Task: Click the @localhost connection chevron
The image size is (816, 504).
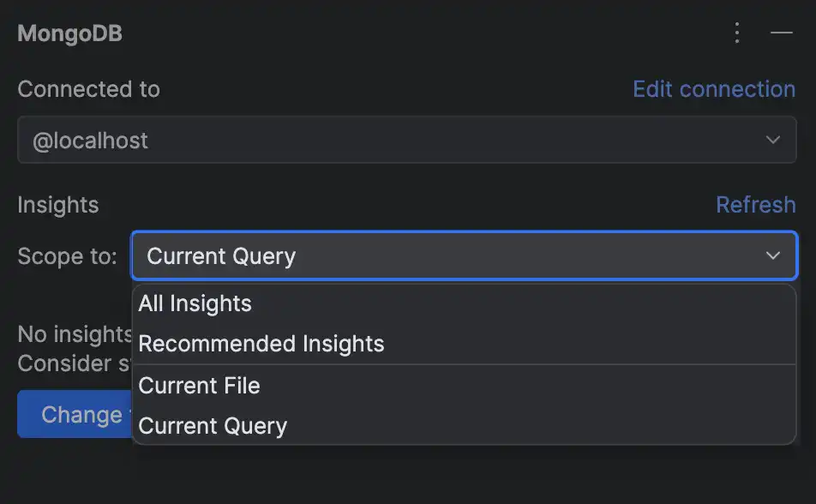Action: [x=773, y=140]
